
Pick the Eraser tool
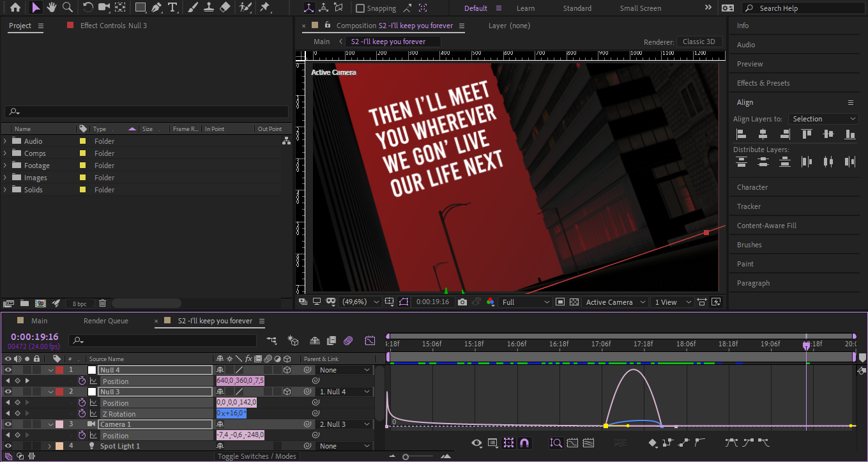(x=225, y=8)
